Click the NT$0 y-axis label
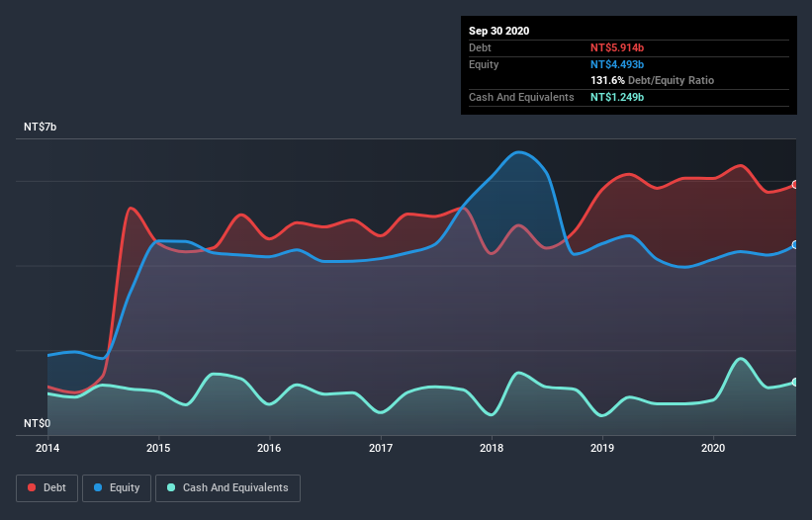This screenshot has width=812, height=520. (x=38, y=423)
